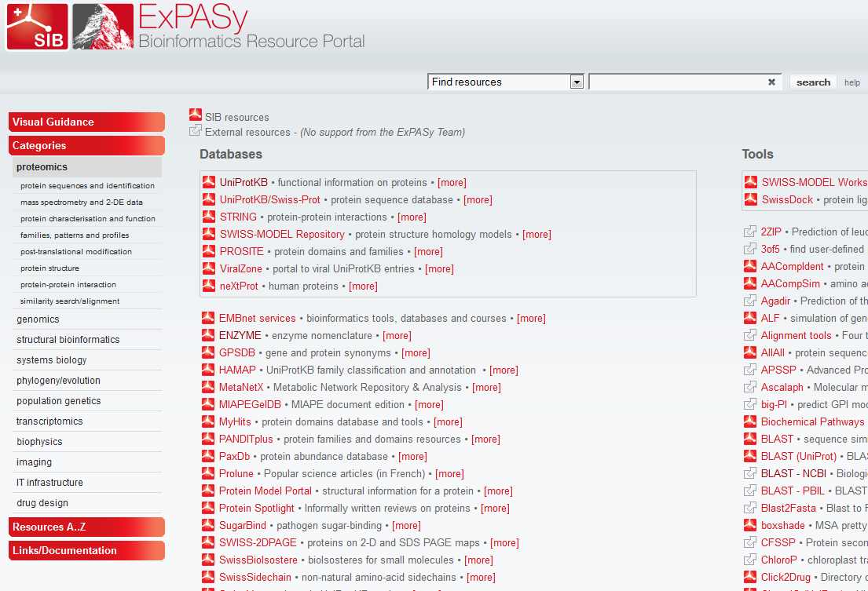Click the SIB icon beside STRING
This screenshot has width=868, height=591.
pos(209,217)
